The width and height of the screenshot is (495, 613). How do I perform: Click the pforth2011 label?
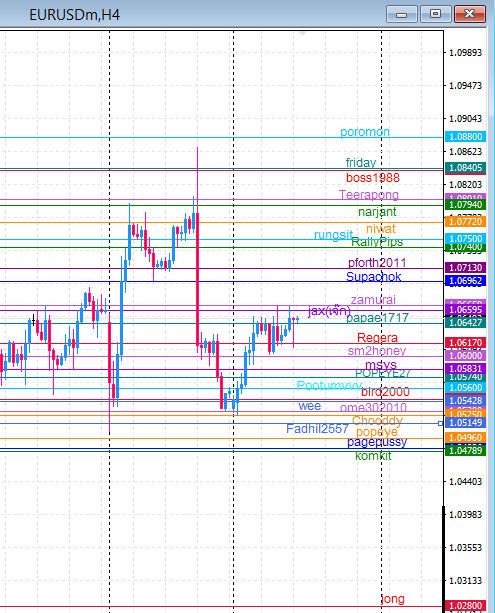click(377, 263)
